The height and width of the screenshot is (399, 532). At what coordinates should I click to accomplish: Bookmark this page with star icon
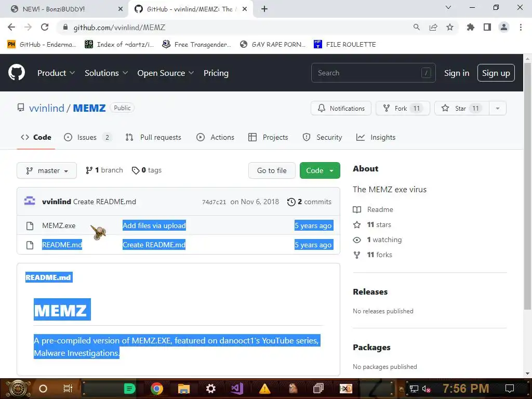(450, 27)
